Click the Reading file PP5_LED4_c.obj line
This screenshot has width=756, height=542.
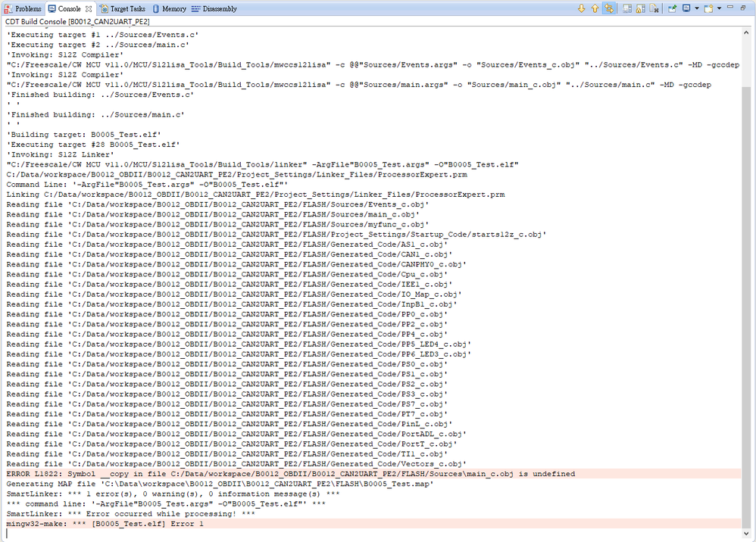pyautogui.click(x=239, y=344)
